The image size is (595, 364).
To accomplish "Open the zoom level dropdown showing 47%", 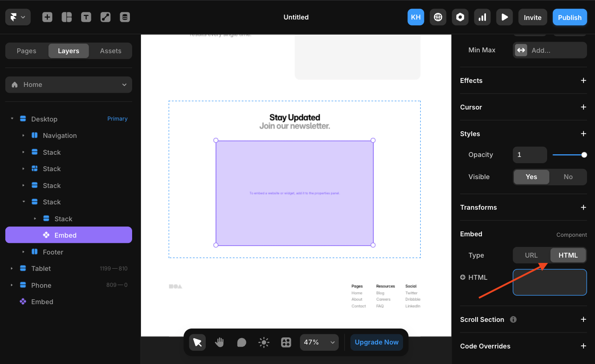I will (319, 342).
